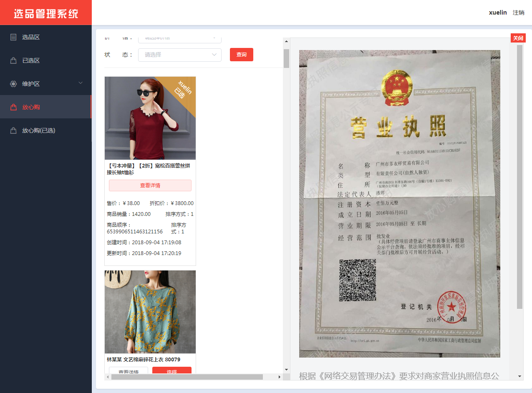Expand the 维护区 submenu chevron
Image resolution: width=532 pixels, height=393 pixels.
click(x=81, y=83)
